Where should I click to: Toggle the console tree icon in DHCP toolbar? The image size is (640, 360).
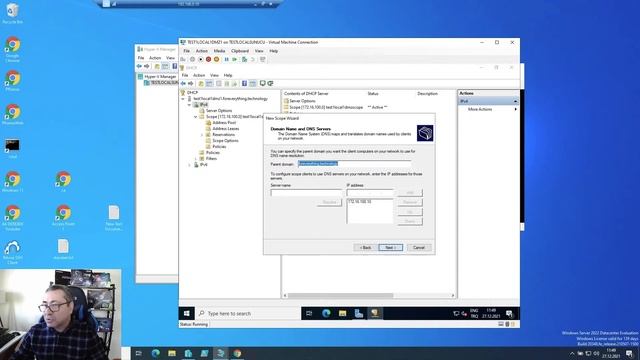tap(209, 84)
